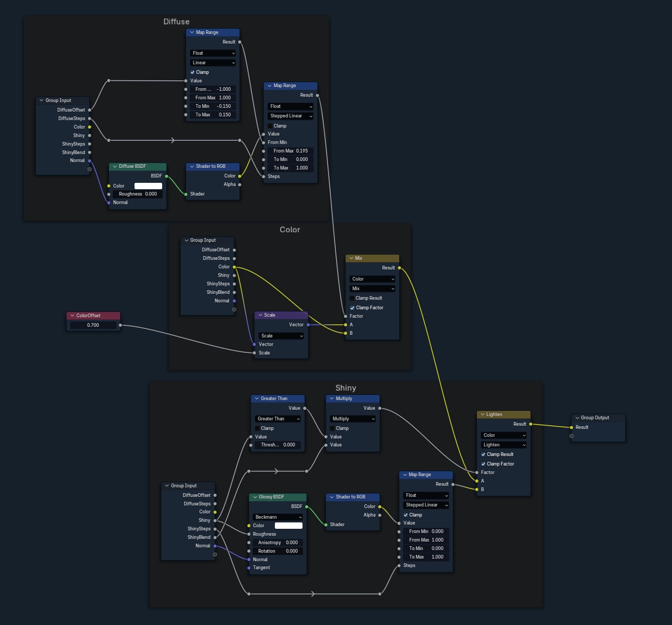The width and height of the screenshot is (672, 625).
Task: Disable the Clamp checkbox on the Diffuse Map Range node
Action: coord(193,72)
